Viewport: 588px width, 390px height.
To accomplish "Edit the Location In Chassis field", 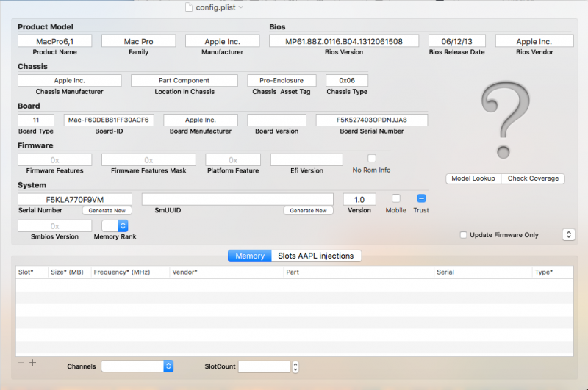I will 184,80.
